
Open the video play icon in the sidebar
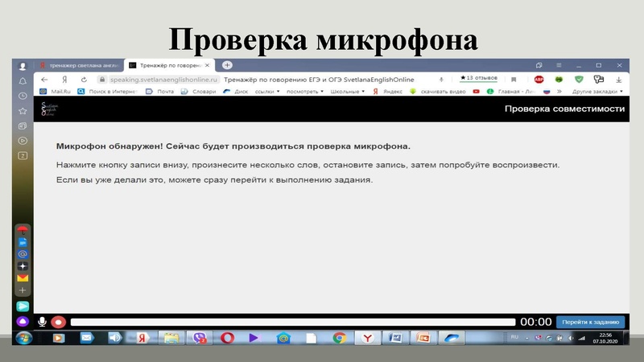(23, 141)
